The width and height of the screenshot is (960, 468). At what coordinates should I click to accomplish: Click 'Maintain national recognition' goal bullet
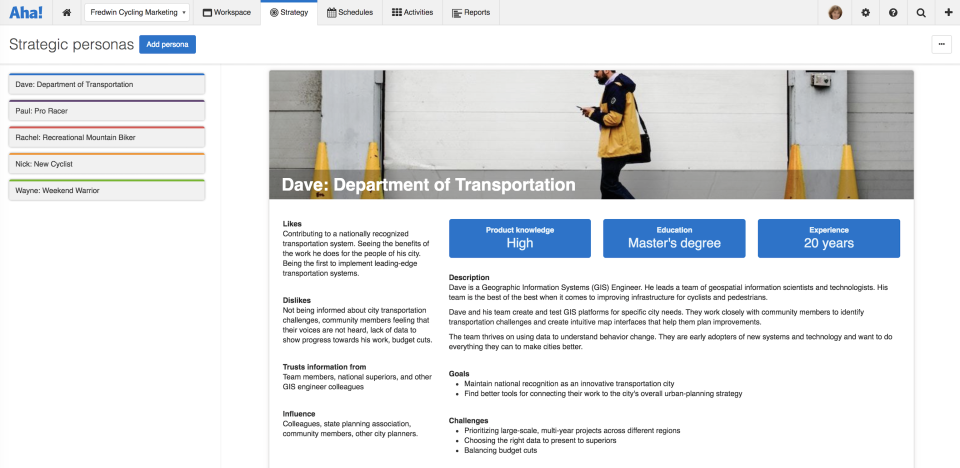(569, 383)
